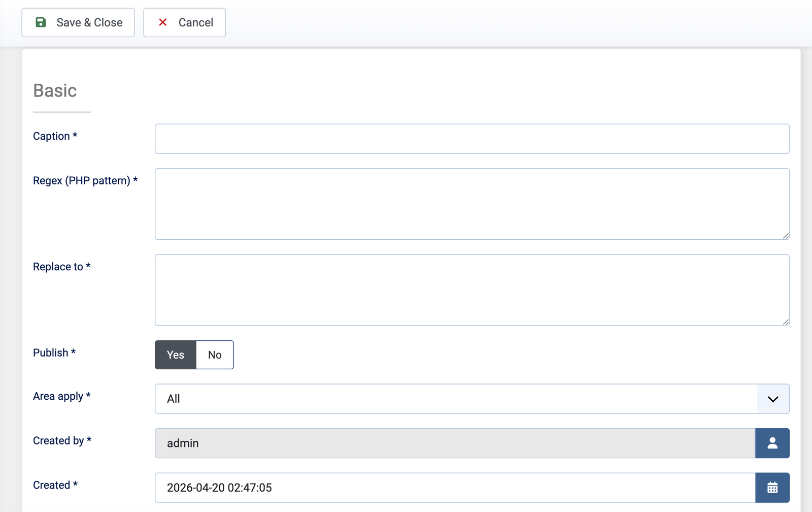Click into the Regex (PHP pattern) textarea

[x=472, y=204]
